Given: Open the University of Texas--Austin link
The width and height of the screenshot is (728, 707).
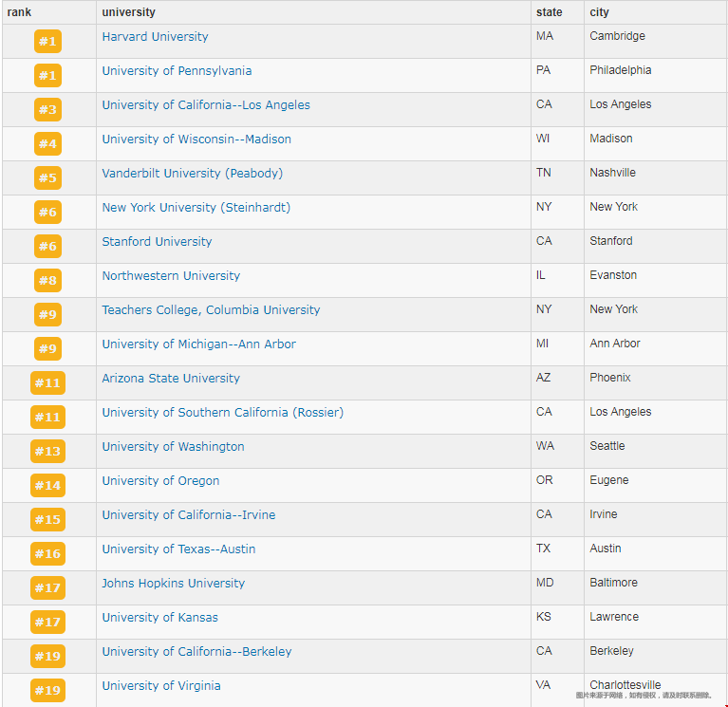Looking at the screenshot, I should click(178, 549).
